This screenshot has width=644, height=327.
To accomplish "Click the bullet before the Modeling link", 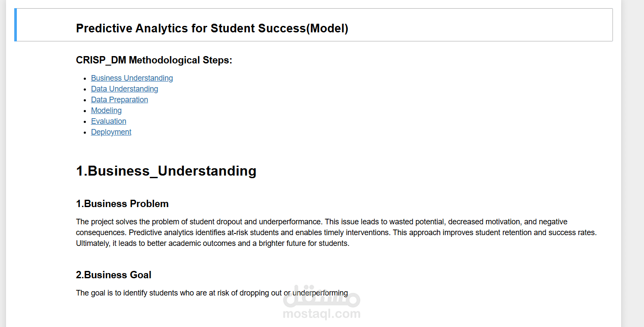I will 85,111.
